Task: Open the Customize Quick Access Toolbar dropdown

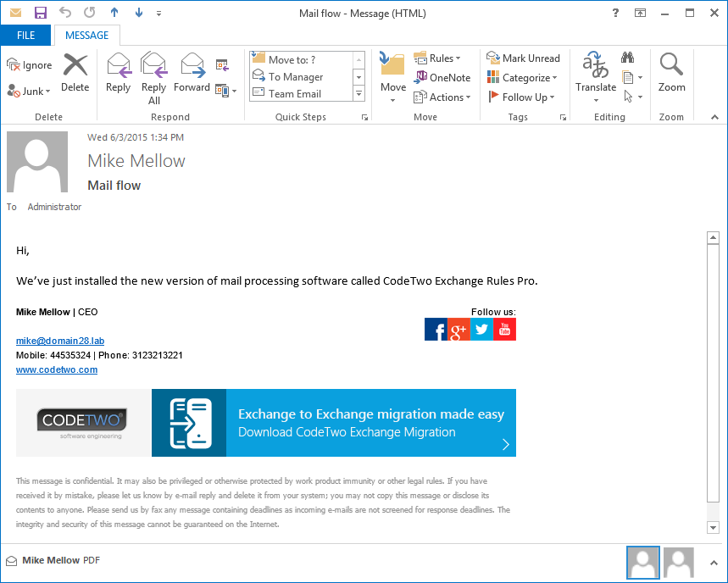Action: [x=158, y=14]
